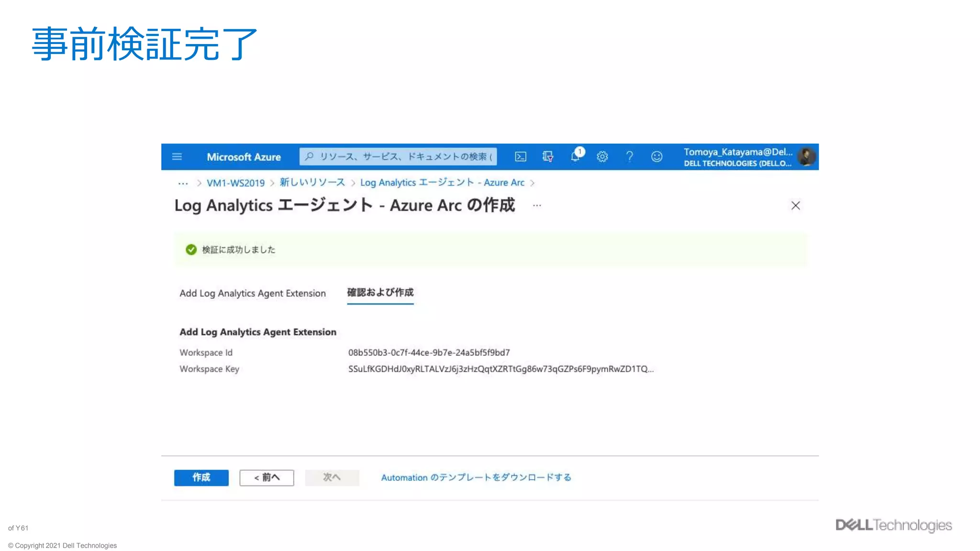Open the Help question mark icon

(630, 157)
